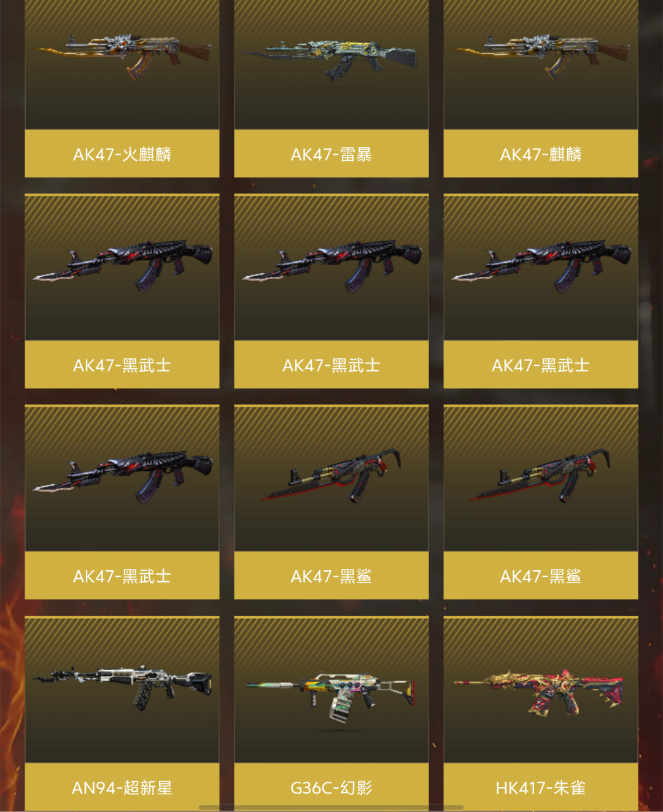Choose AK47-黑武士 card below AK47-麒麟
The image size is (663, 812).
[x=541, y=291]
